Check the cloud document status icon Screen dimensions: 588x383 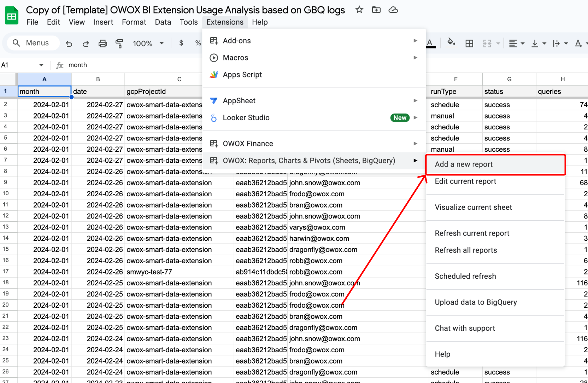click(393, 10)
